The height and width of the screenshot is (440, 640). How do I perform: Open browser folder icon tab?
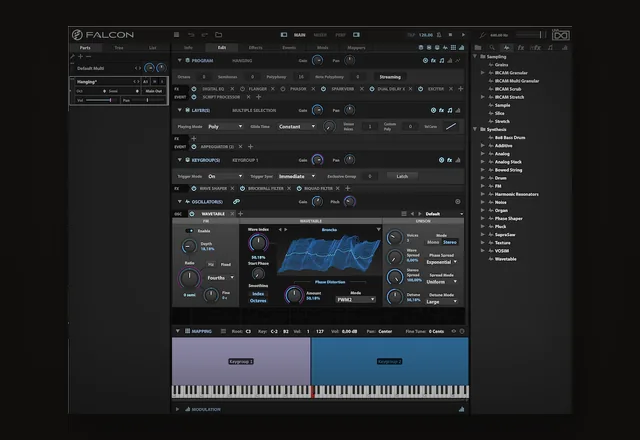pos(478,48)
